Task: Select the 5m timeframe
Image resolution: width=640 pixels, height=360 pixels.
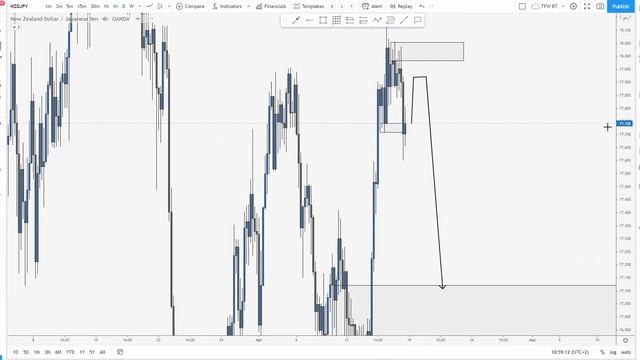Action: 70,6
